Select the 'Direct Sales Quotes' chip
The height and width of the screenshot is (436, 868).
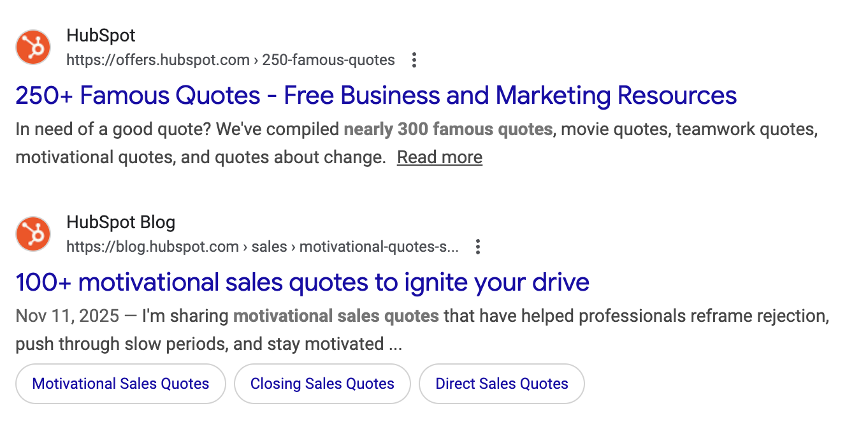pos(502,384)
